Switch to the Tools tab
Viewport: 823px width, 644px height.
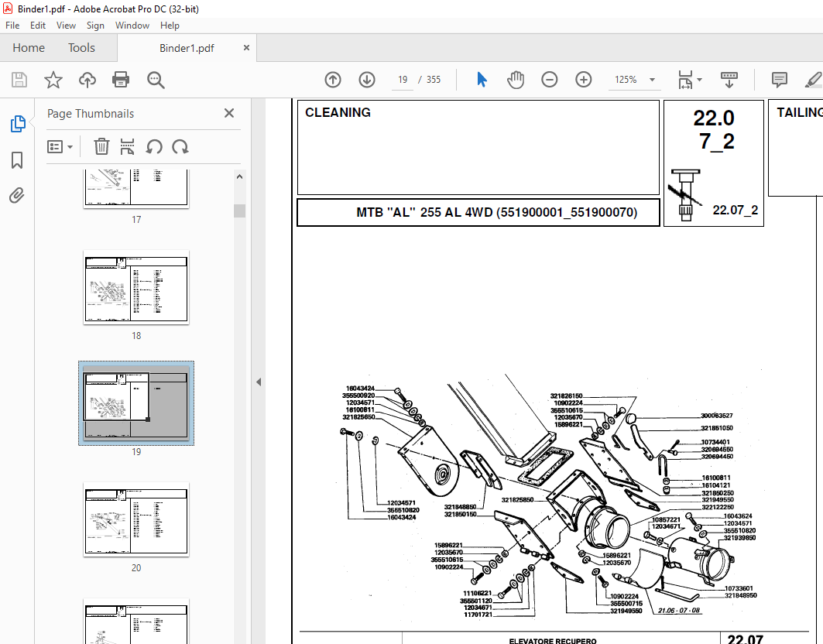pos(81,48)
